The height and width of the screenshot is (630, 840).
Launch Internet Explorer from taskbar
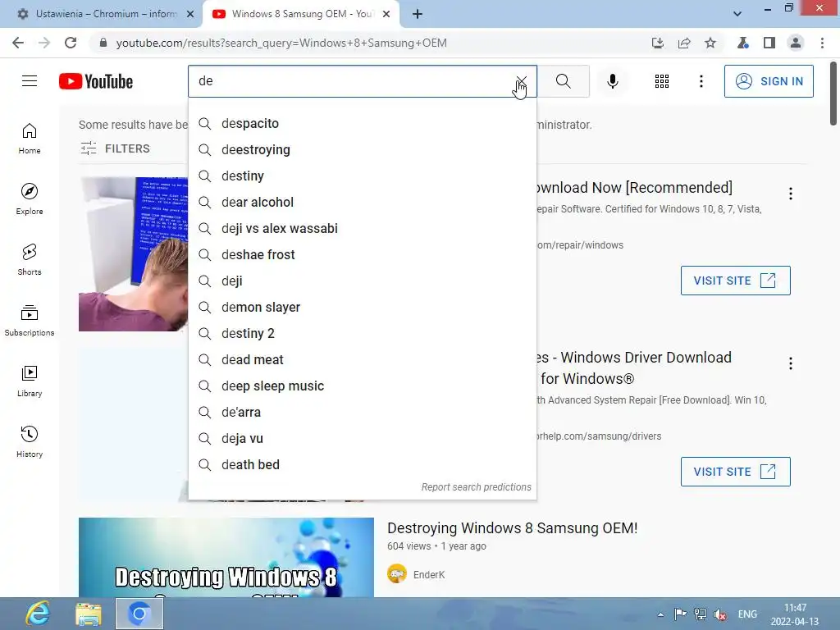pos(38,614)
